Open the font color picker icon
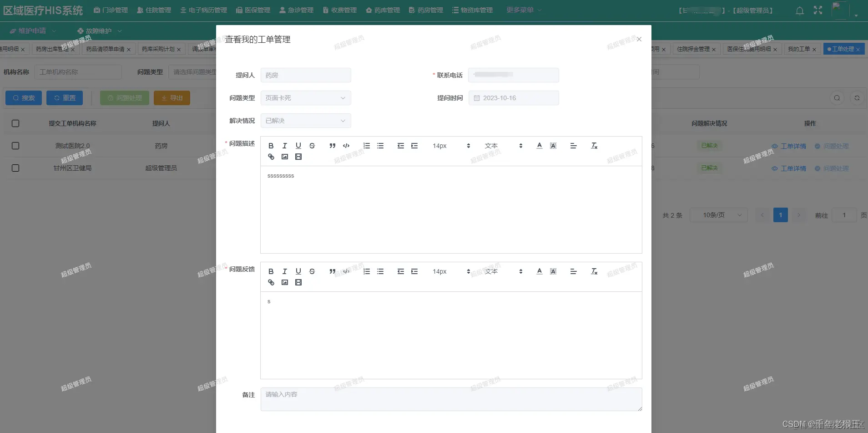 pos(539,146)
